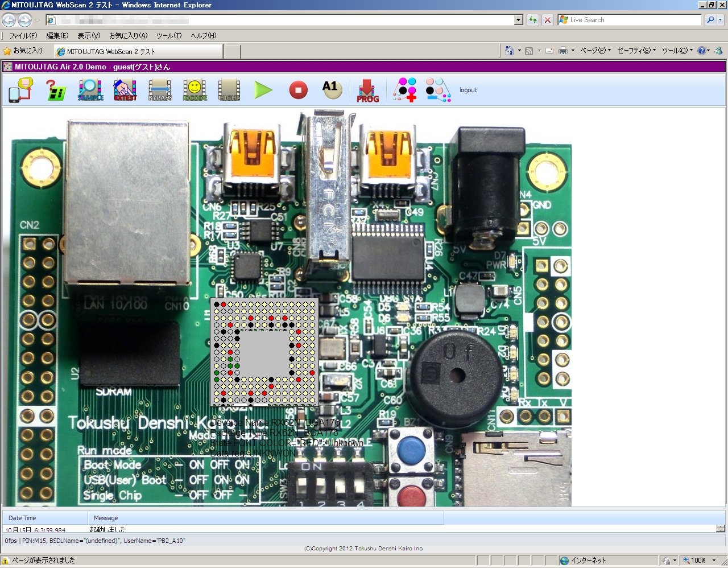
Task: Activate the BYPASS instruction icon
Action: pos(160,90)
